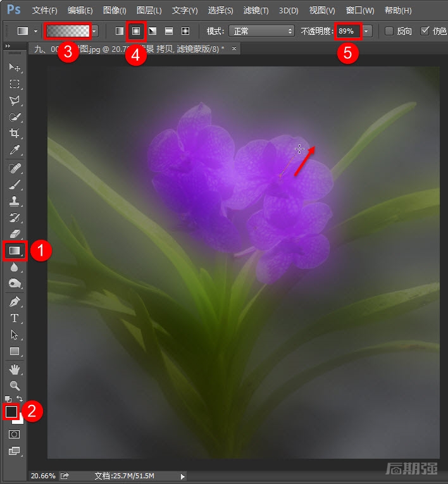Swap foreground and background colors
448x484 pixels.
pos(20,399)
